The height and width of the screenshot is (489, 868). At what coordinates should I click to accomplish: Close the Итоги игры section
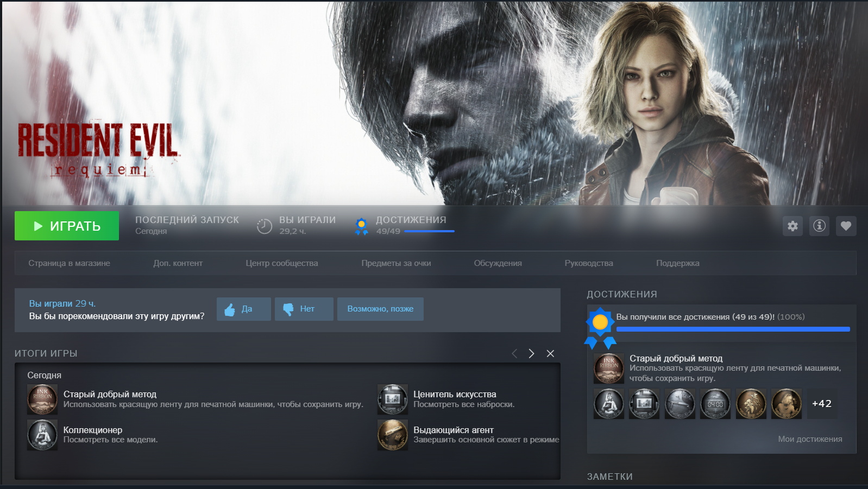[550, 353]
